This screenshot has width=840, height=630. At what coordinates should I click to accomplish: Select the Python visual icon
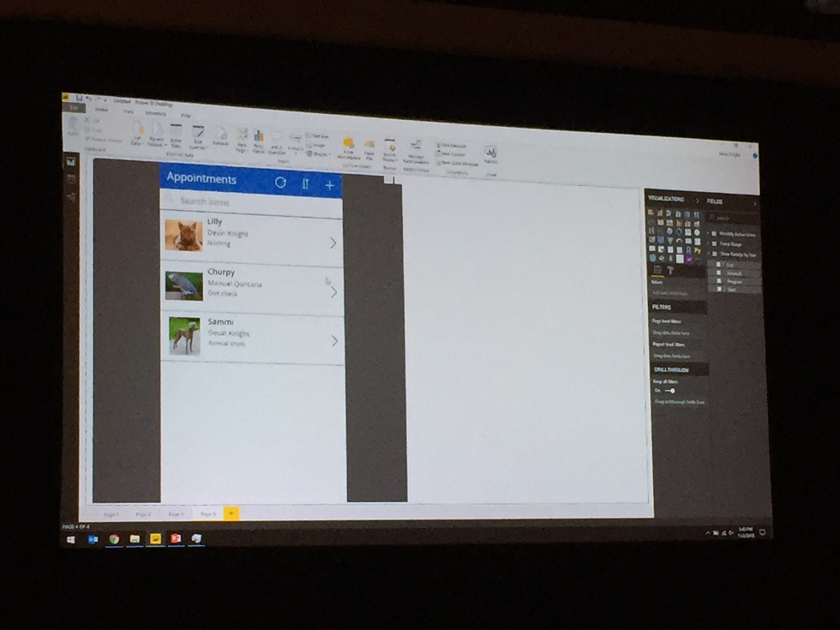point(697,250)
